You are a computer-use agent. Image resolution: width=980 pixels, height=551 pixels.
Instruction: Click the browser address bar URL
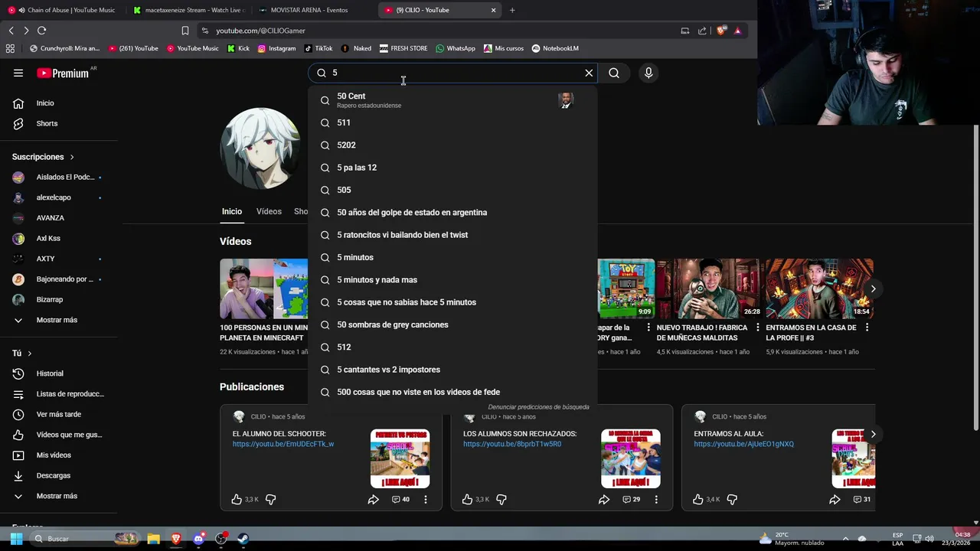coord(260,31)
